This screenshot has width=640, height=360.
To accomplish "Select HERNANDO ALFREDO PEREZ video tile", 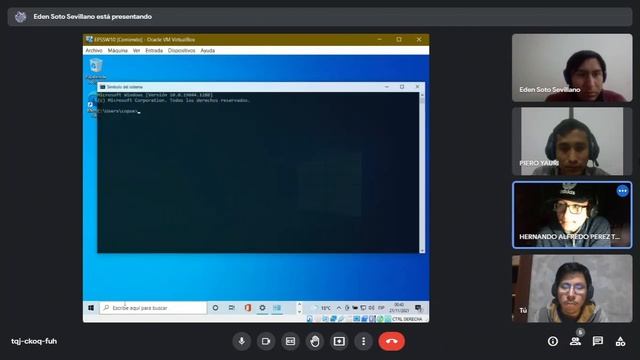I will 572,215.
